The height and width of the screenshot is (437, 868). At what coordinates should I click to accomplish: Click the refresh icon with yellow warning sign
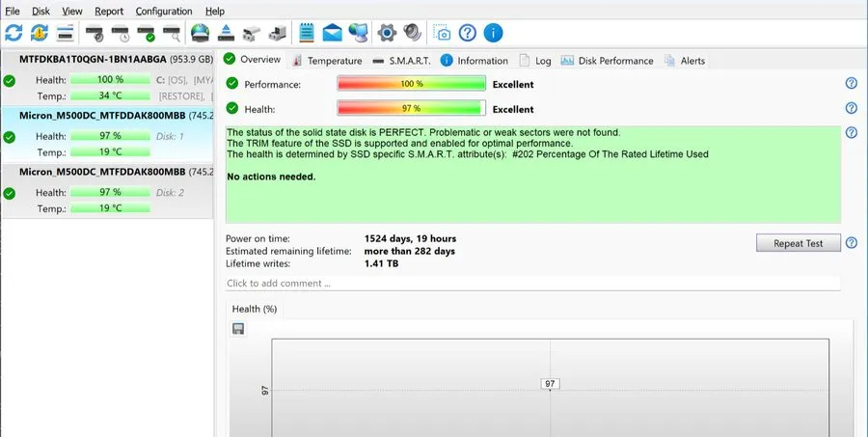tap(40, 33)
